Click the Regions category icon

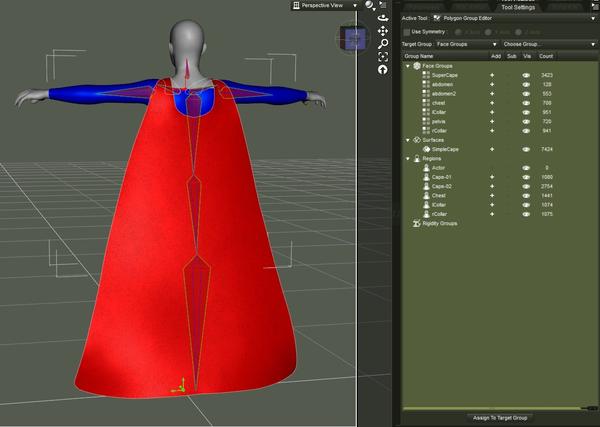(x=417, y=158)
